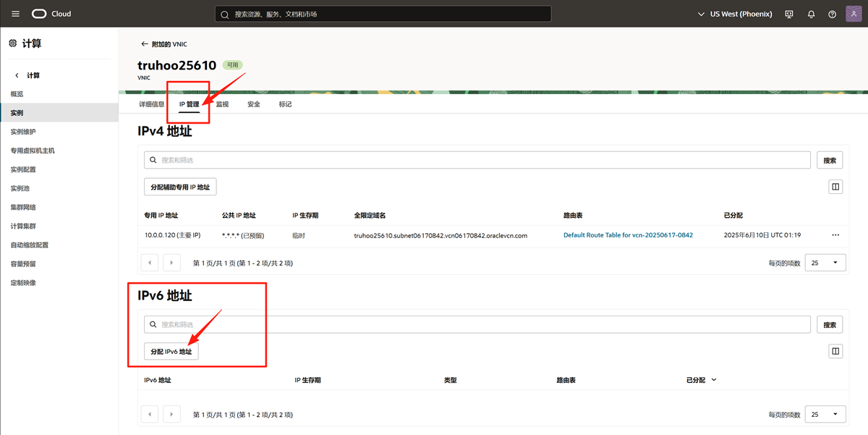
Task: Open the help question mark icon
Action: pos(832,14)
